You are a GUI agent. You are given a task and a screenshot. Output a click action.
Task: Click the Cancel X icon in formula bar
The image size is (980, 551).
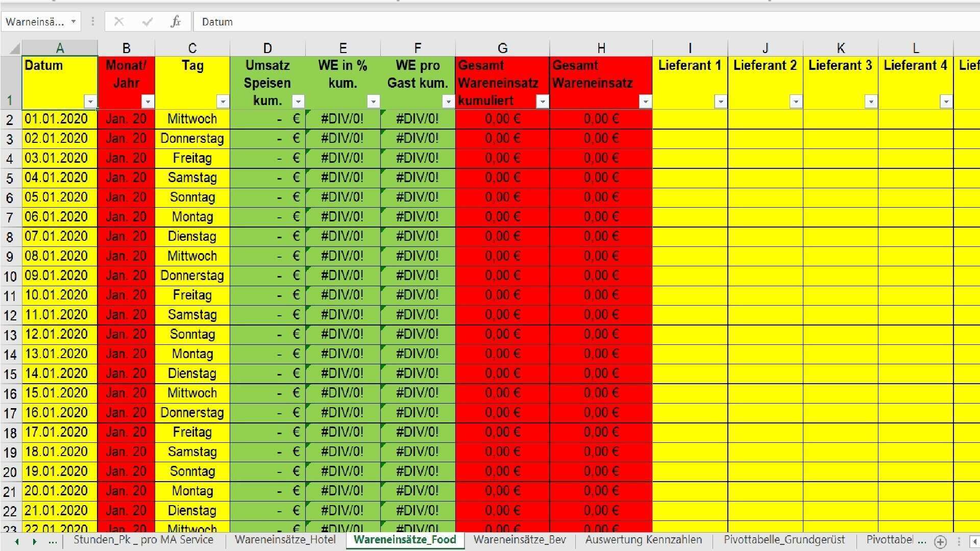pos(119,21)
